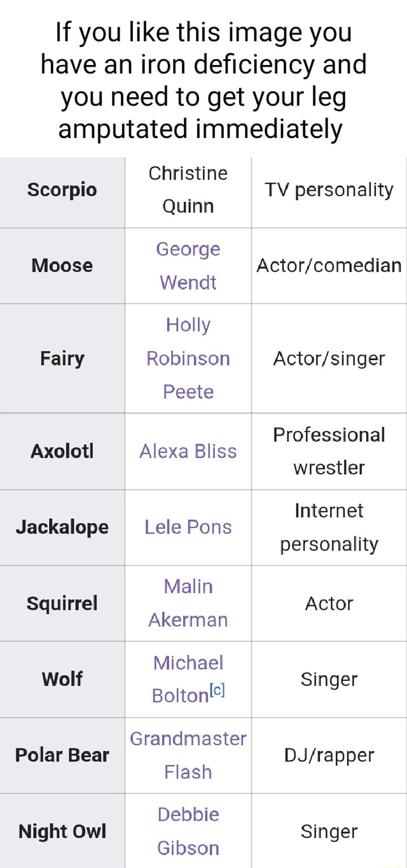
Task: Follow the Grandmaster Flash link
Action: 188,755
